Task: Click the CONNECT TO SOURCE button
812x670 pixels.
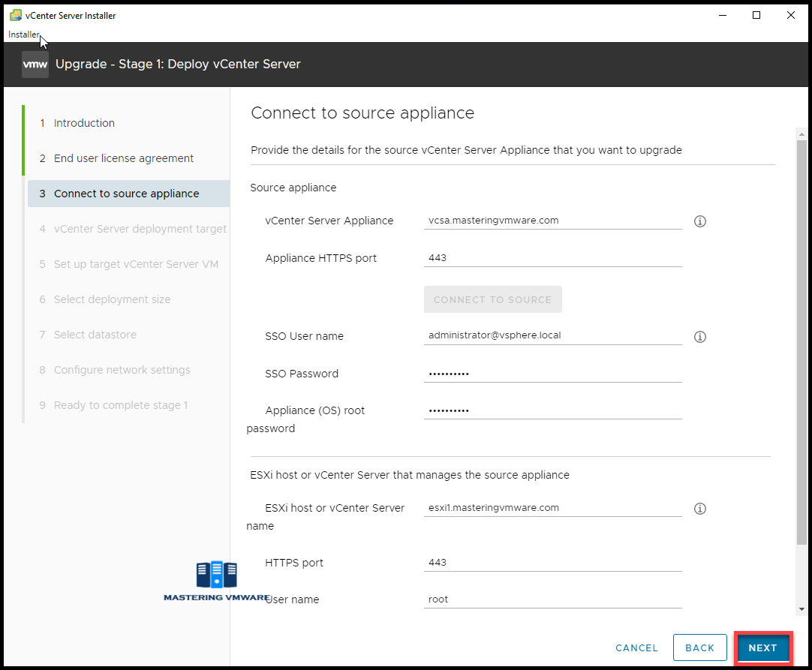Action: click(492, 299)
